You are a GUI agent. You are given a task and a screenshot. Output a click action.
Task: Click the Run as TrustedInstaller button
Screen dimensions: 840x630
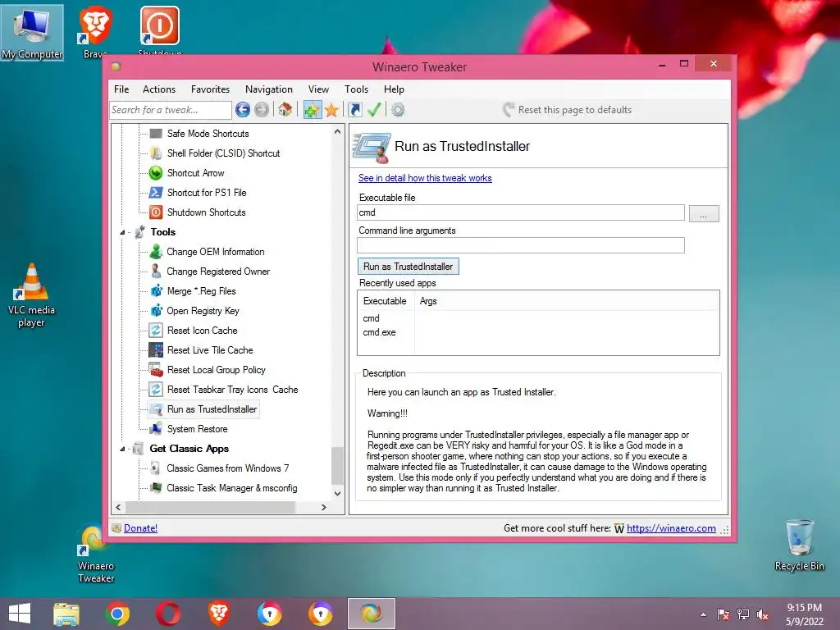[409, 267]
